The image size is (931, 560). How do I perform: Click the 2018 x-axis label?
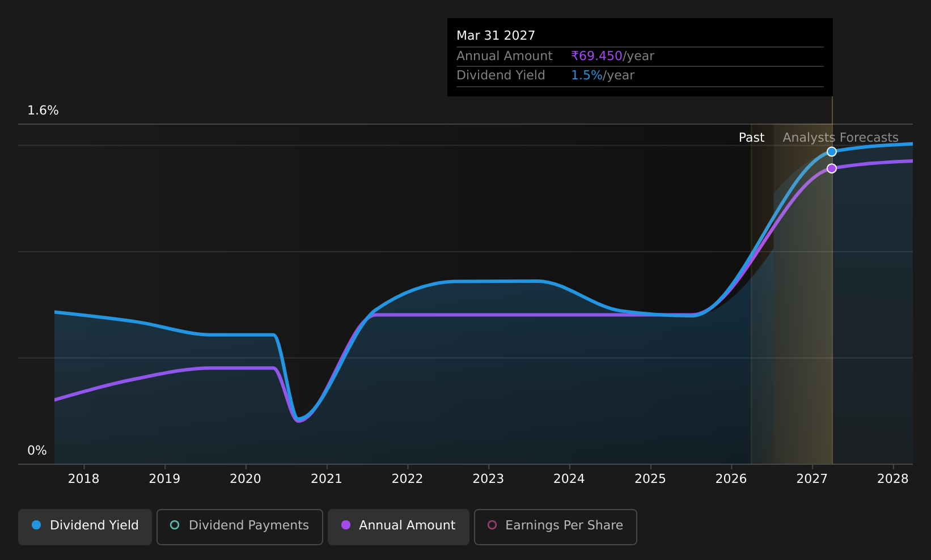pos(83,479)
